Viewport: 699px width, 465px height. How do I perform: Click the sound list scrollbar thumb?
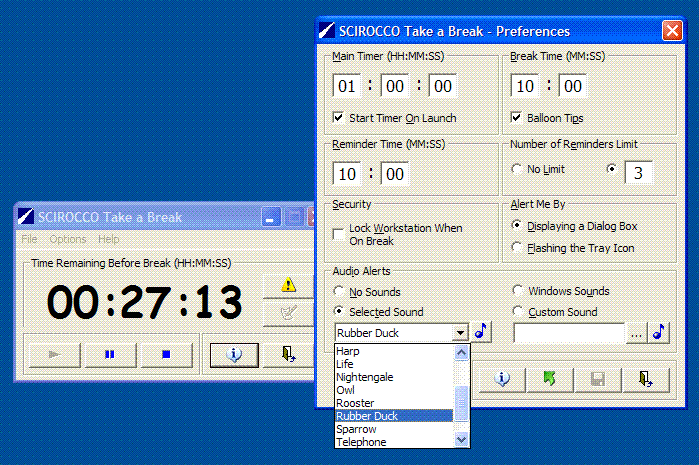(x=462, y=403)
